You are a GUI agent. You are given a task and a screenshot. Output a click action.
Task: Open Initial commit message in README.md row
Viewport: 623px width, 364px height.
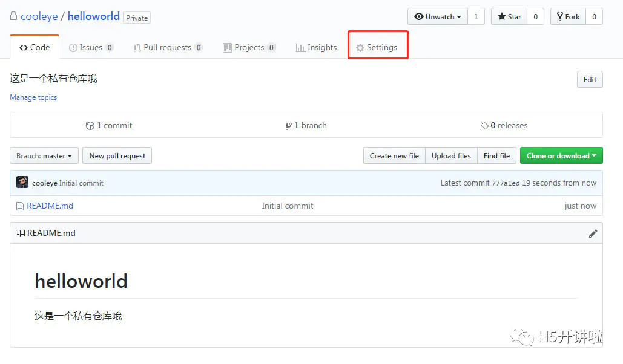tap(287, 206)
